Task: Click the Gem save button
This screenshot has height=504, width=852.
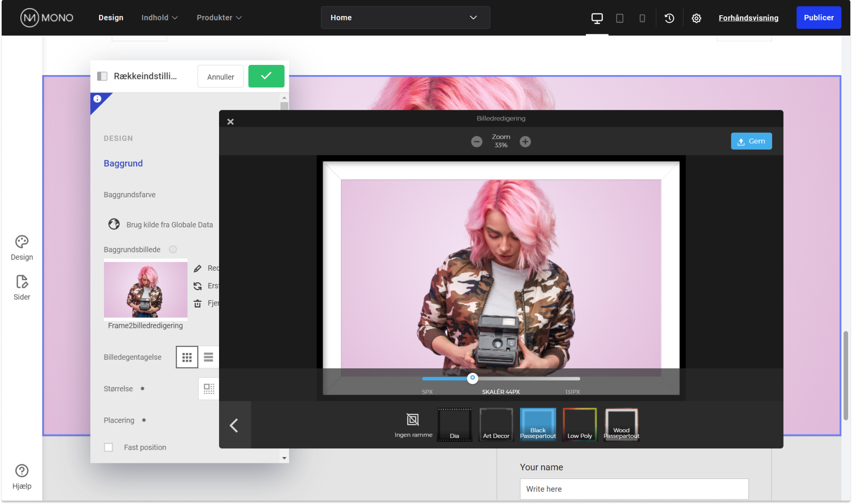Action: pyautogui.click(x=751, y=141)
